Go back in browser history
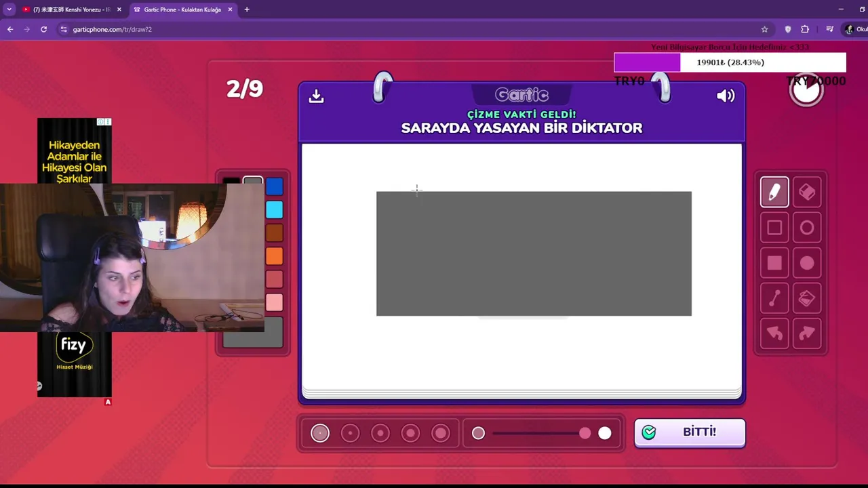The image size is (868, 488). tap(10, 29)
